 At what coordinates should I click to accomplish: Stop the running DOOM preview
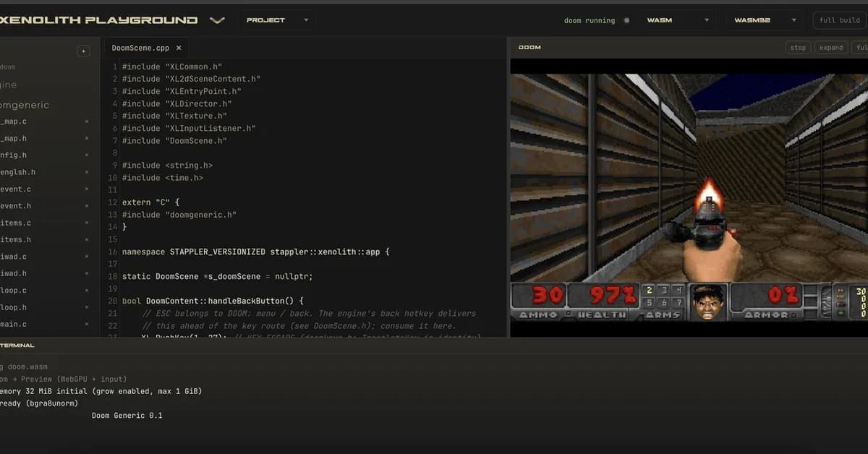pos(798,48)
